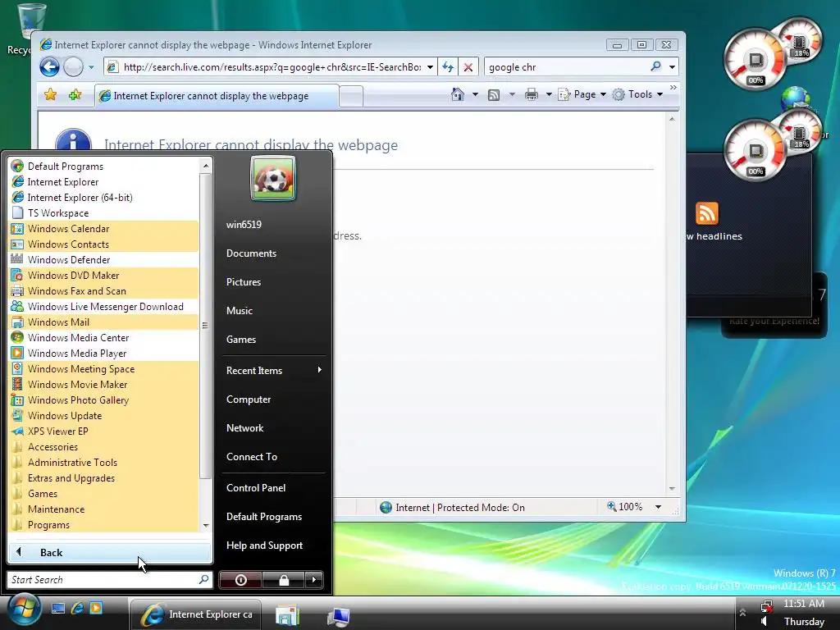Expand Recent Items submenu
The image size is (840, 630).
click(274, 370)
